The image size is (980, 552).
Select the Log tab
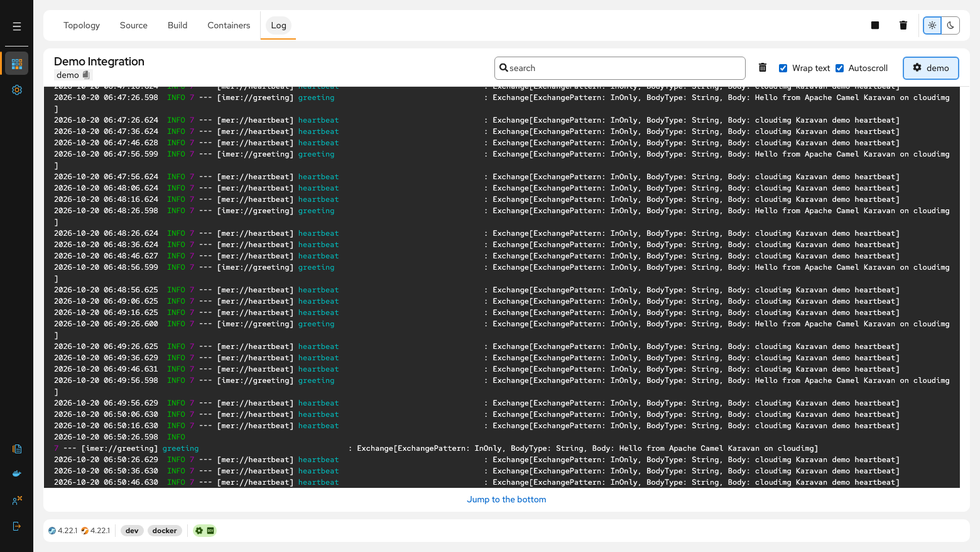tap(278, 25)
